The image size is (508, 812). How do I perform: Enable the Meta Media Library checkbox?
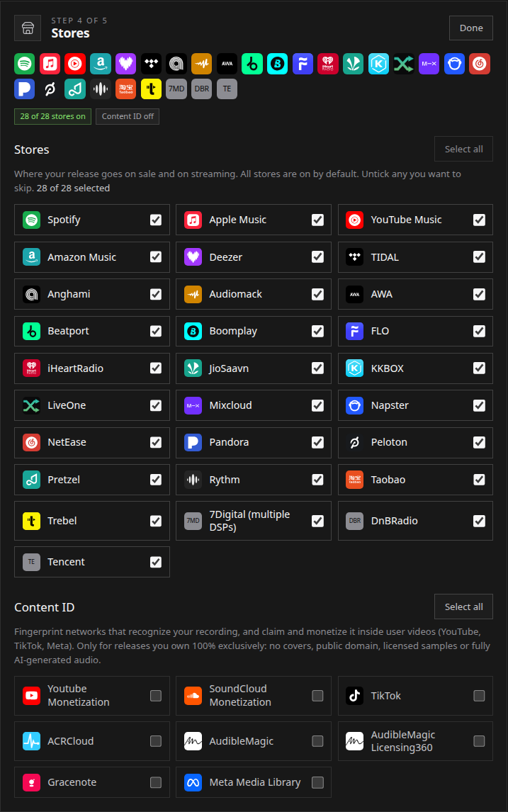coord(318,782)
